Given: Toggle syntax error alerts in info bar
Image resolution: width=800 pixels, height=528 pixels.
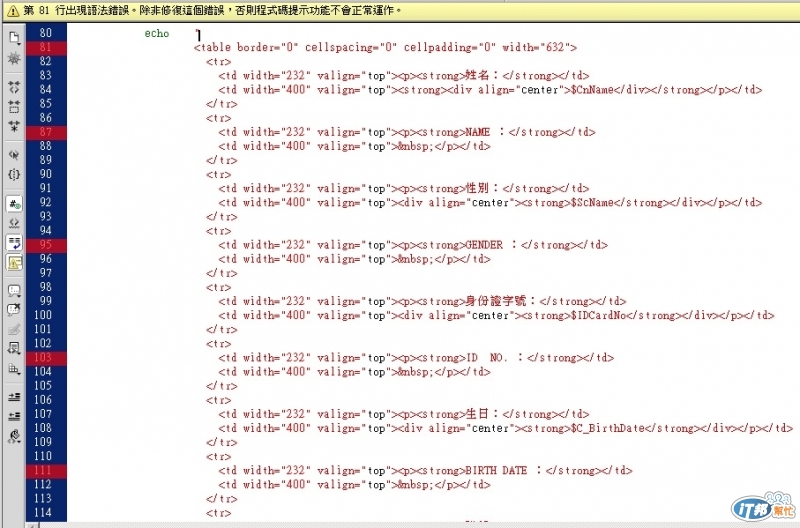Looking at the screenshot, I should 14,262.
